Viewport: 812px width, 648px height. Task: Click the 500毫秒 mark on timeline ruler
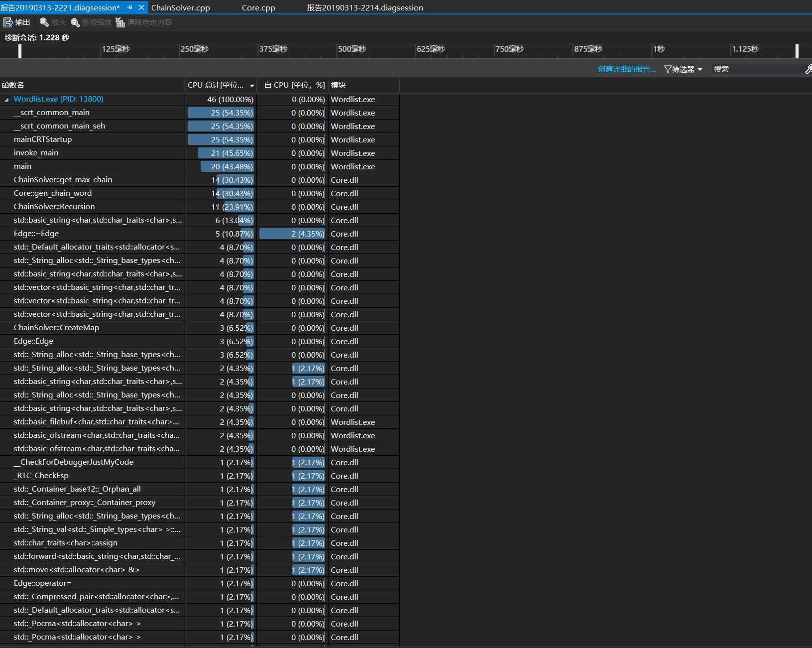(352, 49)
